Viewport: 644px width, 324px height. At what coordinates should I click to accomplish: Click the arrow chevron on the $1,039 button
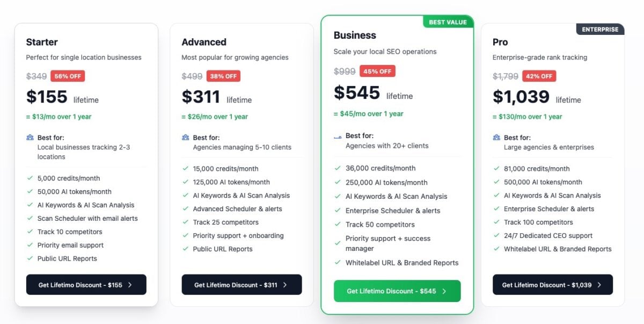point(599,285)
